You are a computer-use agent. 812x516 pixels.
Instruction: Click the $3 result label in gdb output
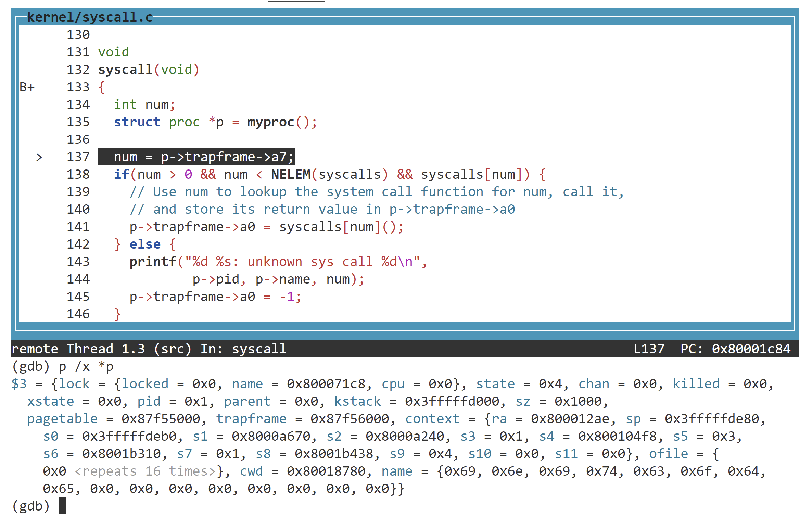[19, 383]
